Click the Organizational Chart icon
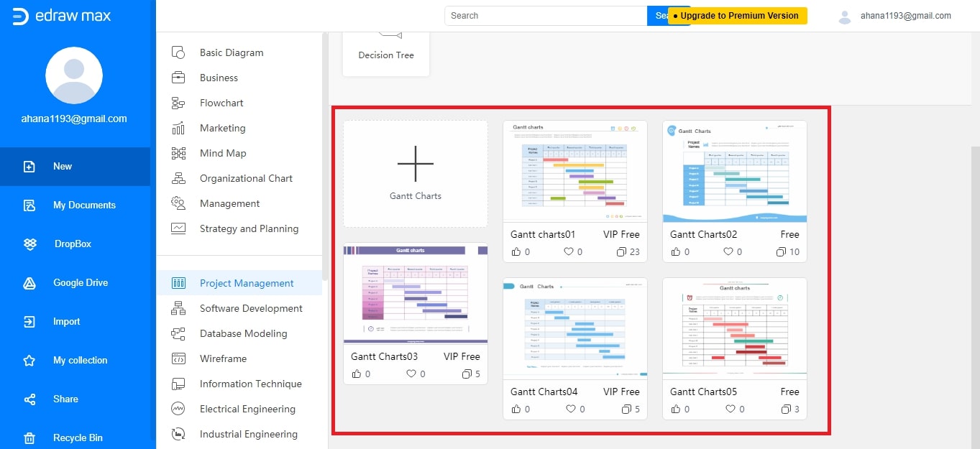This screenshot has width=980, height=449. [x=178, y=178]
